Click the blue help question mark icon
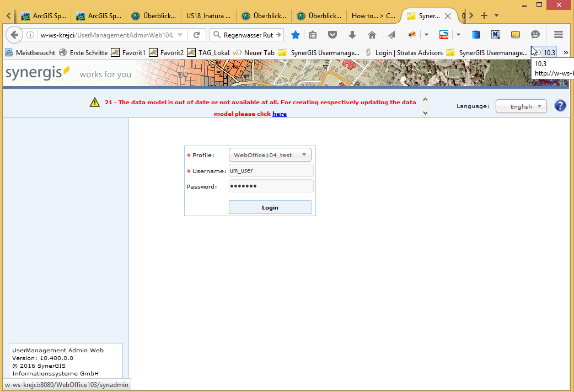 (560, 105)
